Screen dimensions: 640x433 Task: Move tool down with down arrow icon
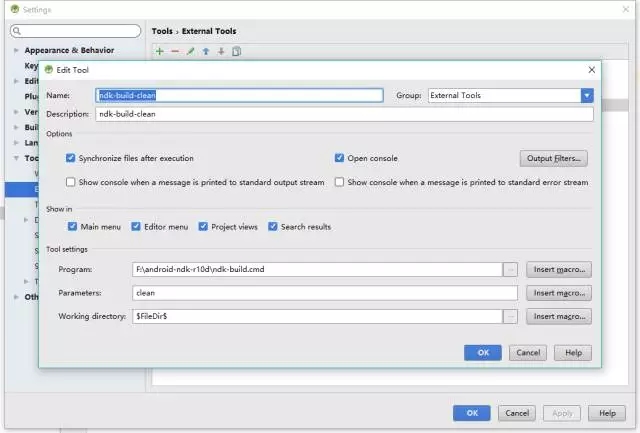(x=221, y=51)
